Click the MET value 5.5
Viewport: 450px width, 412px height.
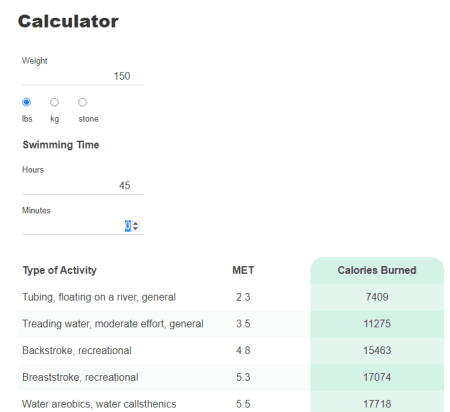(x=243, y=404)
